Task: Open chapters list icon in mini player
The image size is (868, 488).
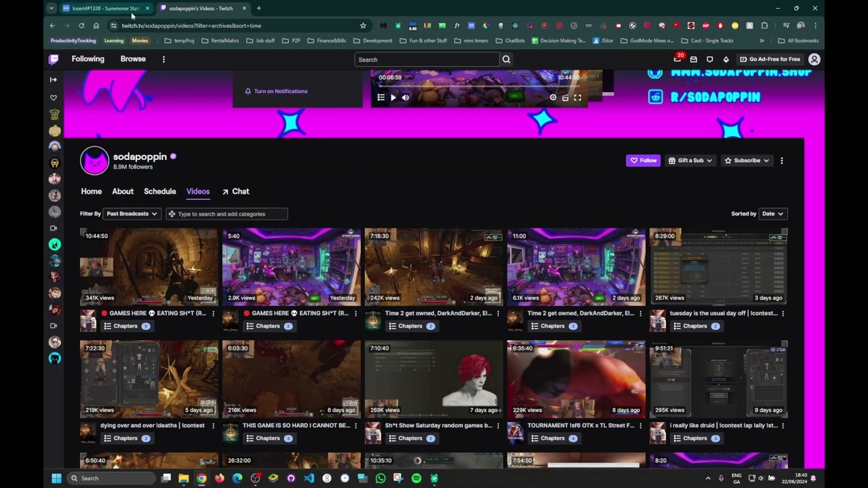Action: tap(381, 98)
